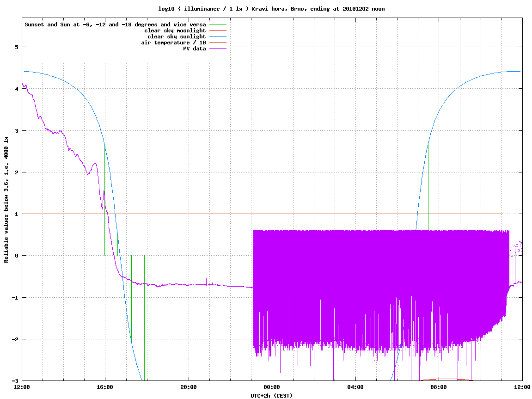Click the 04:00 x-axis tick label
This screenshot has width=532, height=399.
(355, 387)
